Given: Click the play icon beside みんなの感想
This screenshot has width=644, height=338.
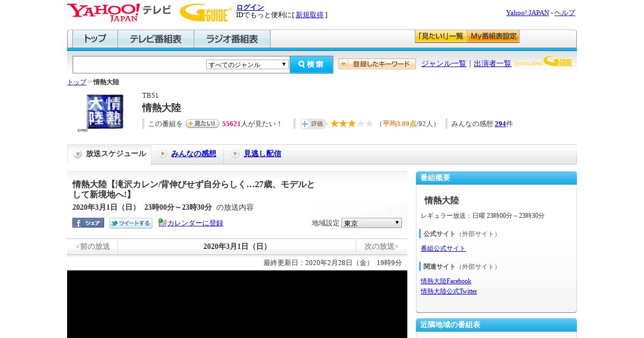Looking at the screenshot, I should 163,154.
